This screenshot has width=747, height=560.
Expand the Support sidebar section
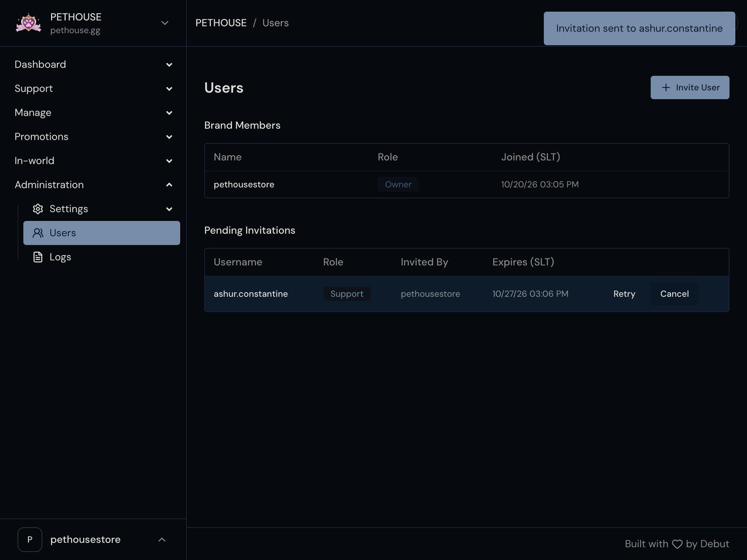(93, 88)
